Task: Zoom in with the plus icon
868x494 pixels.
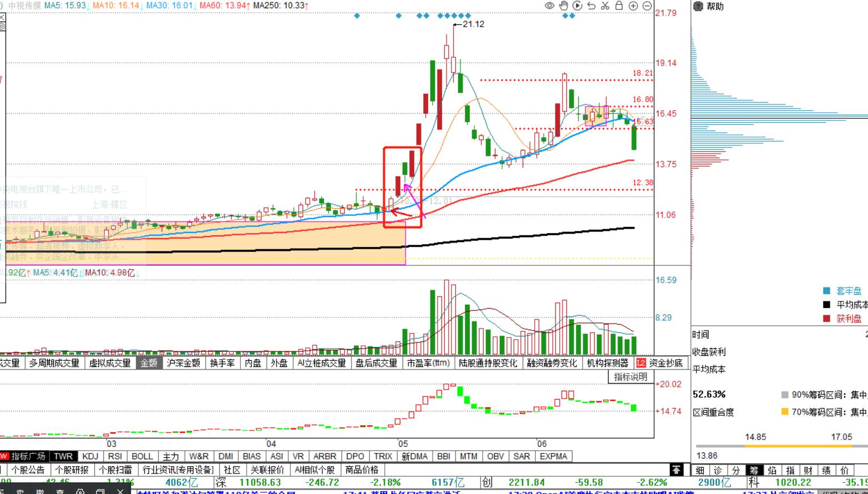Action: [633, 6]
